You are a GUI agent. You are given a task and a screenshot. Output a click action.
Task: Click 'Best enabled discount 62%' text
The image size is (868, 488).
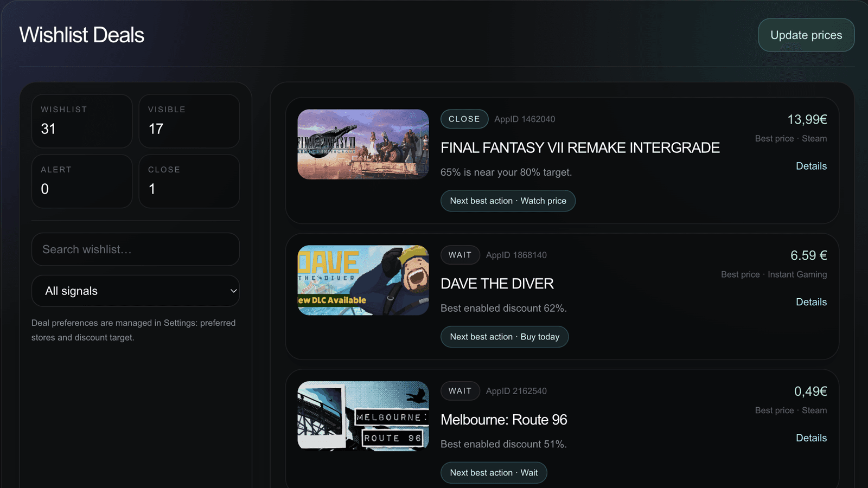point(503,309)
